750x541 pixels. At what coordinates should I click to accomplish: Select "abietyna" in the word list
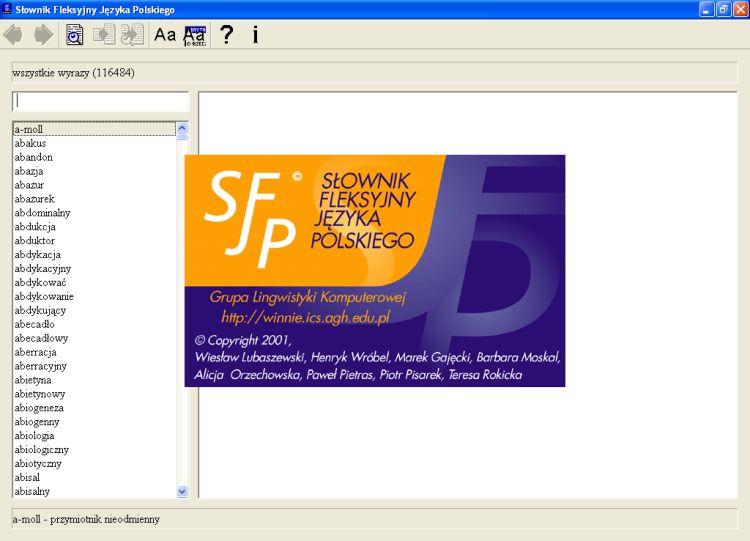tap(94, 380)
